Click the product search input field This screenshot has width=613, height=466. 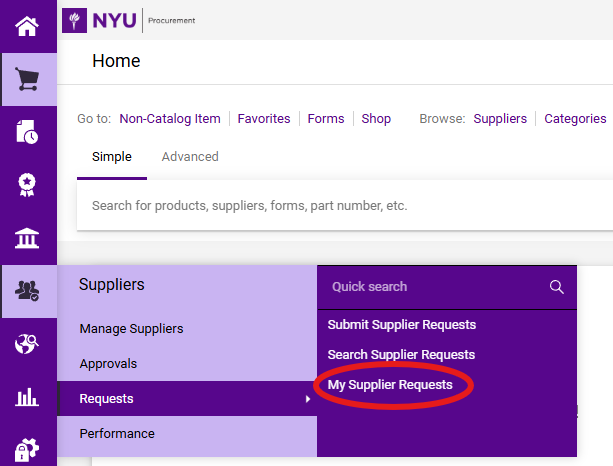(340, 206)
